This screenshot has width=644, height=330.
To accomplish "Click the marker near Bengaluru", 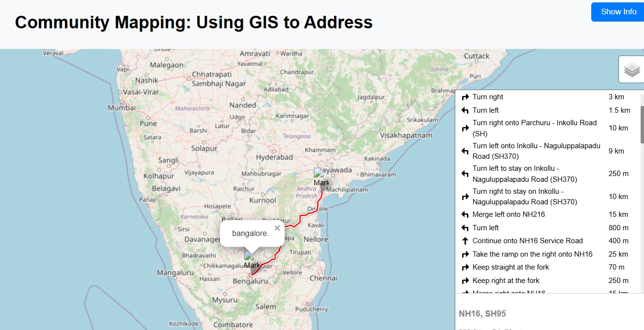I will (251, 260).
